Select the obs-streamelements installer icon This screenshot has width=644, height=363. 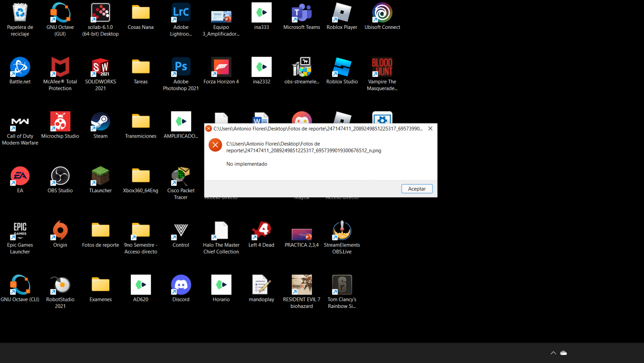tap(302, 71)
